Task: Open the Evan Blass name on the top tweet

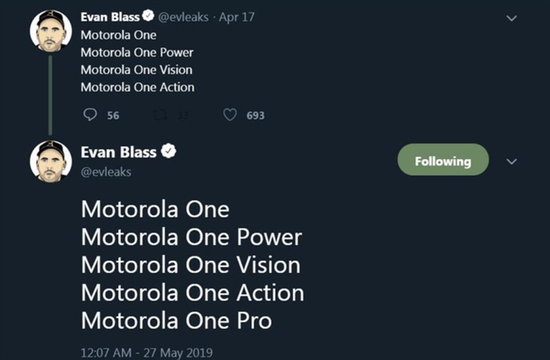Action: [110, 16]
